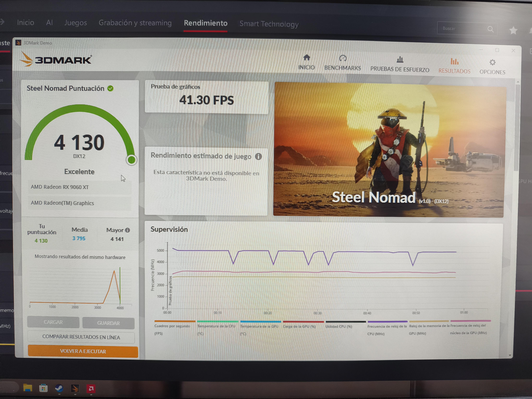Open AMD Software taskbar icon
The width and height of the screenshot is (532, 399).
coord(91,388)
